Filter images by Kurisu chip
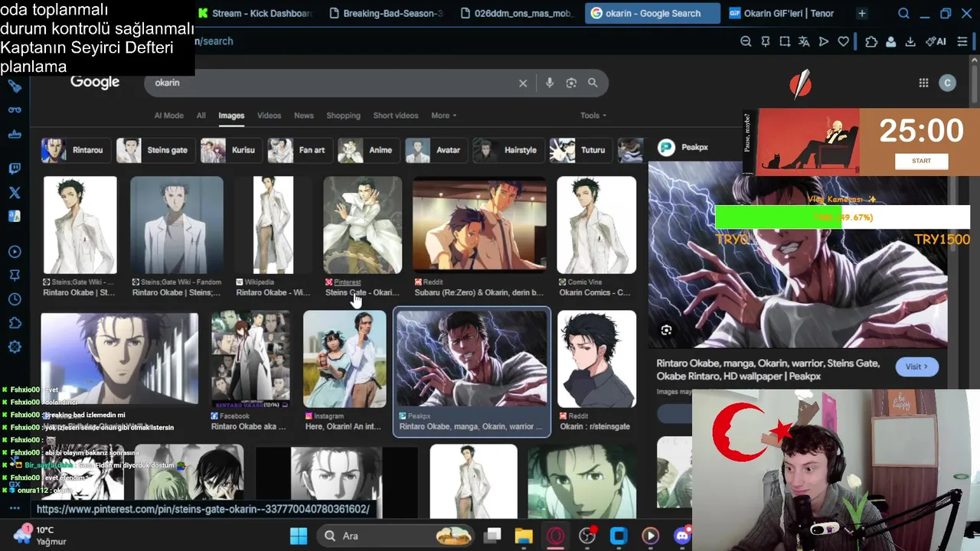Viewport: 980px width, 551px height. point(230,150)
